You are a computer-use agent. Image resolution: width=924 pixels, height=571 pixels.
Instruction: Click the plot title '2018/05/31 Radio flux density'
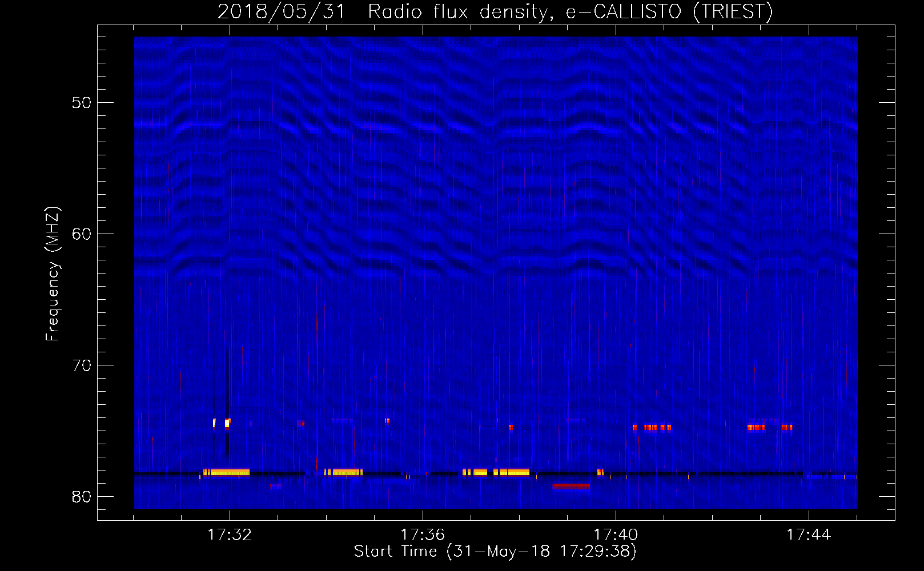(x=382, y=11)
